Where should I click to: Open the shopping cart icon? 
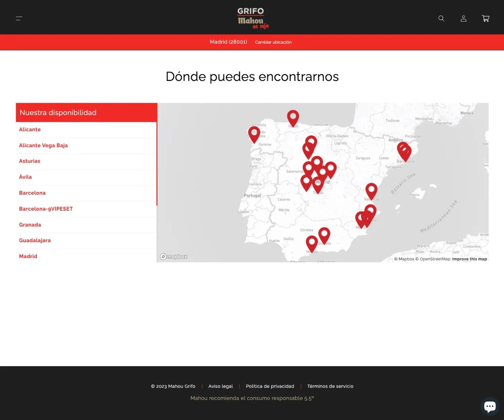486,18
